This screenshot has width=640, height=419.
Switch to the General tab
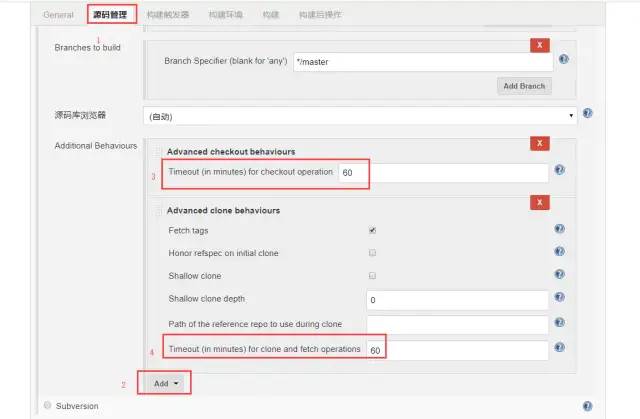click(58, 15)
